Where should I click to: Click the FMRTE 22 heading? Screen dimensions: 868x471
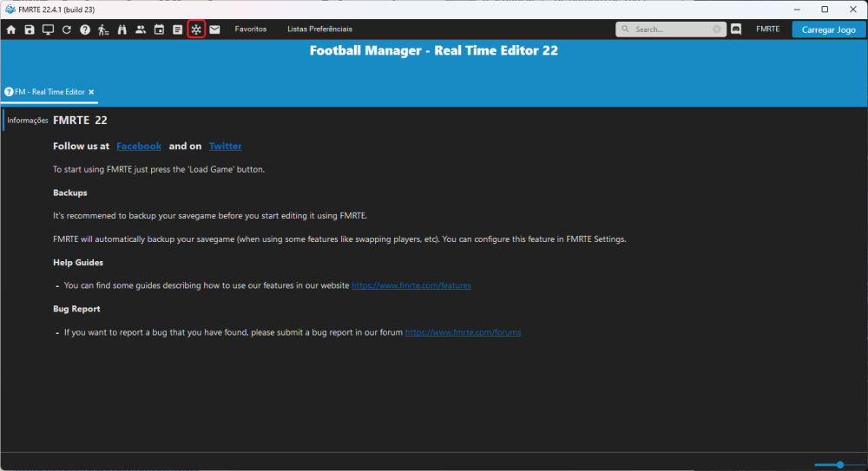coord(80,120)
